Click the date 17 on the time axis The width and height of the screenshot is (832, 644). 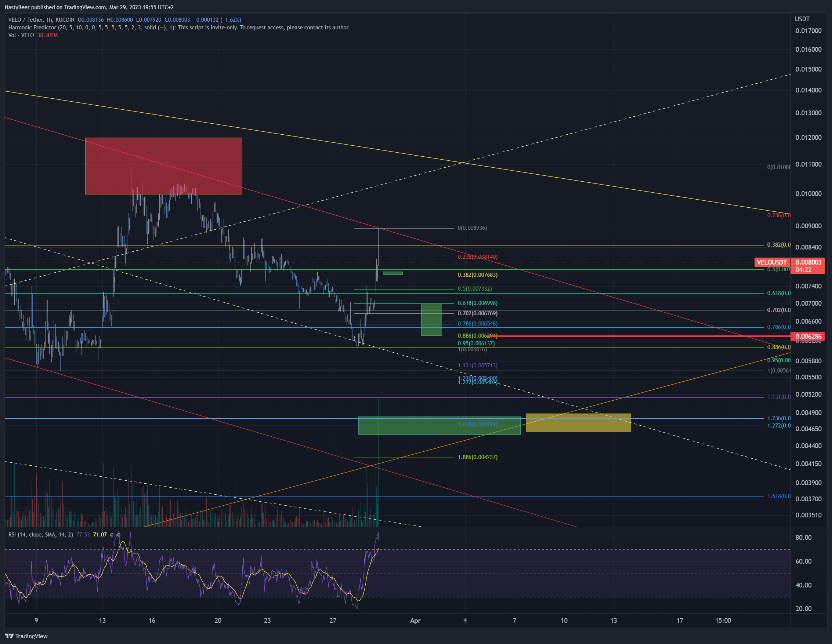680,621
